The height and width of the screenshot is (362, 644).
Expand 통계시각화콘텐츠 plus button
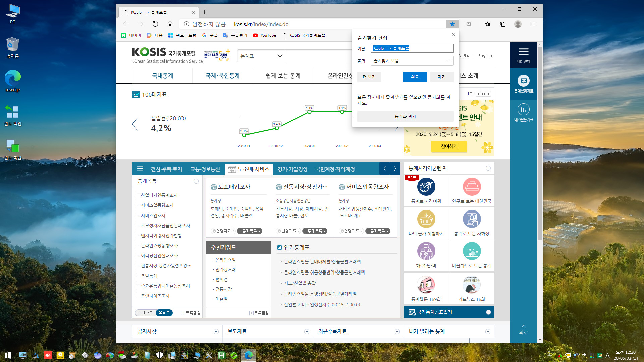(488, 168)
